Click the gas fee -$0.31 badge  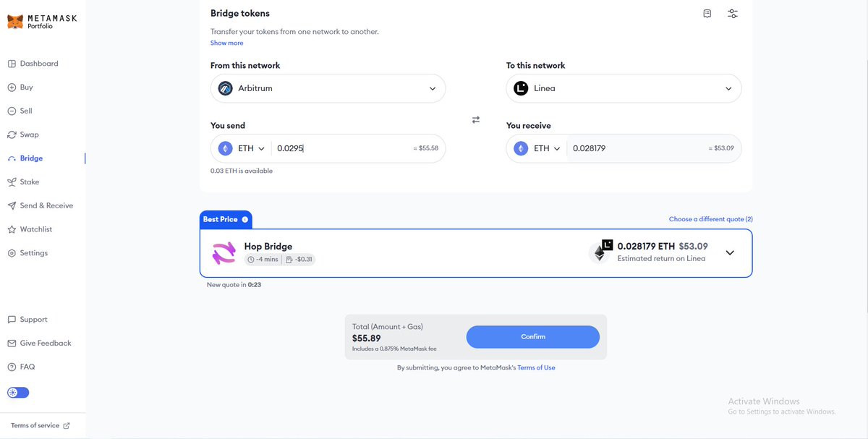click(x=299, y=260)
